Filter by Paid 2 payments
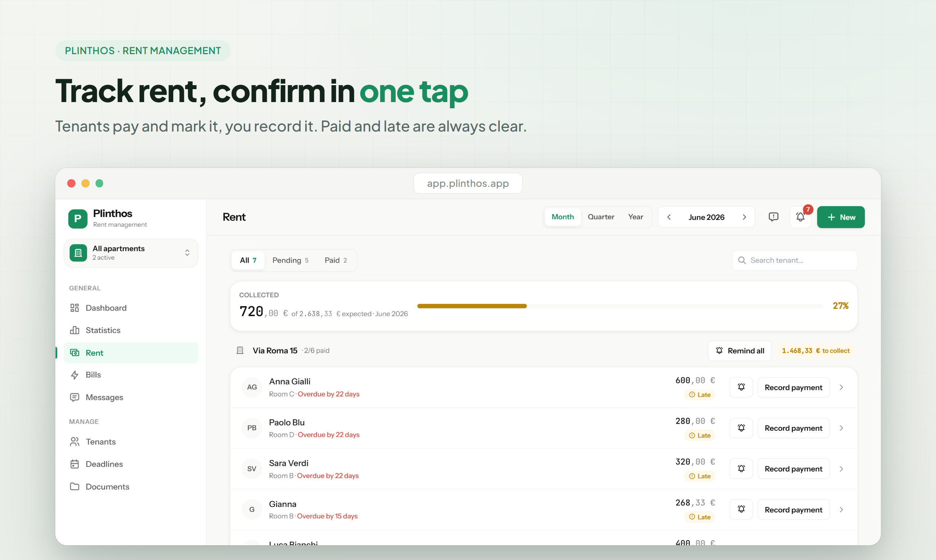 (336, 260)
